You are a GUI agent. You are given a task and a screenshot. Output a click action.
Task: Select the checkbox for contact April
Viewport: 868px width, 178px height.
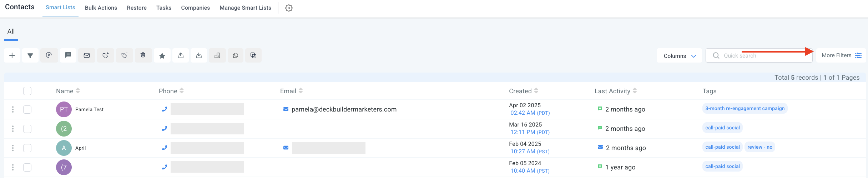click(27, 148)
